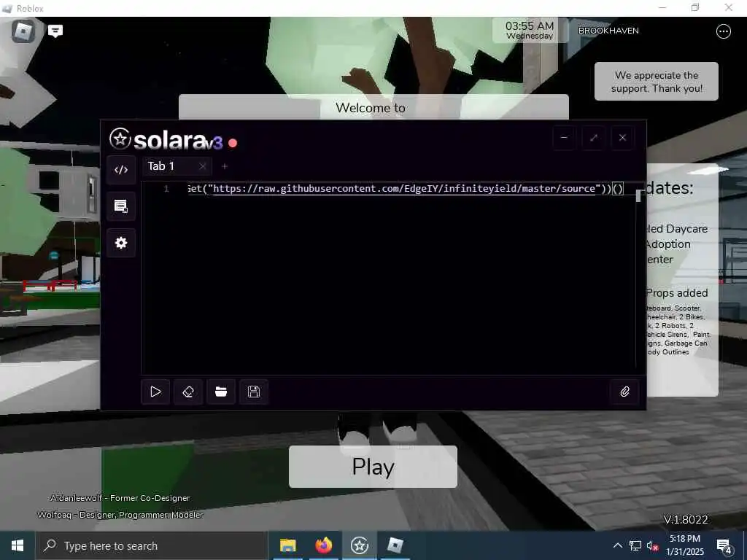
Task: Save the script with the floppy disk icon
Action: coord(254,392)
